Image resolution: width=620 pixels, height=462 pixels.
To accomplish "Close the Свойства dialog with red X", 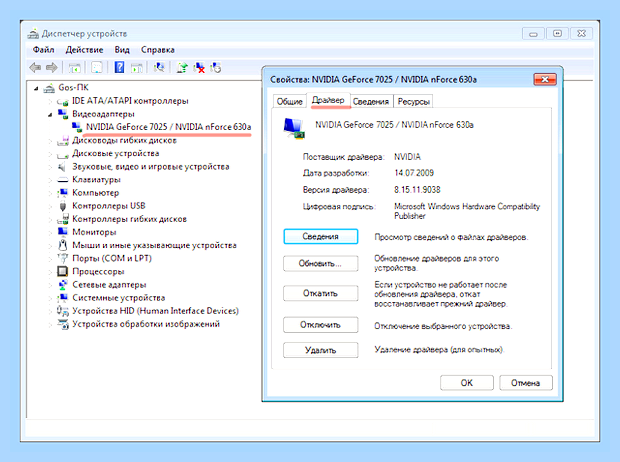I will pyautogui.click(x=545, y=80).
